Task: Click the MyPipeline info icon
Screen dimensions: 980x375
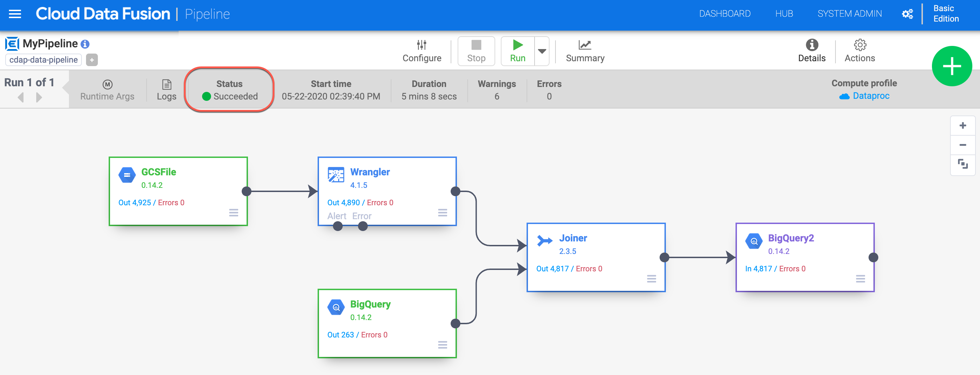Action: click(x=85, y=44)
